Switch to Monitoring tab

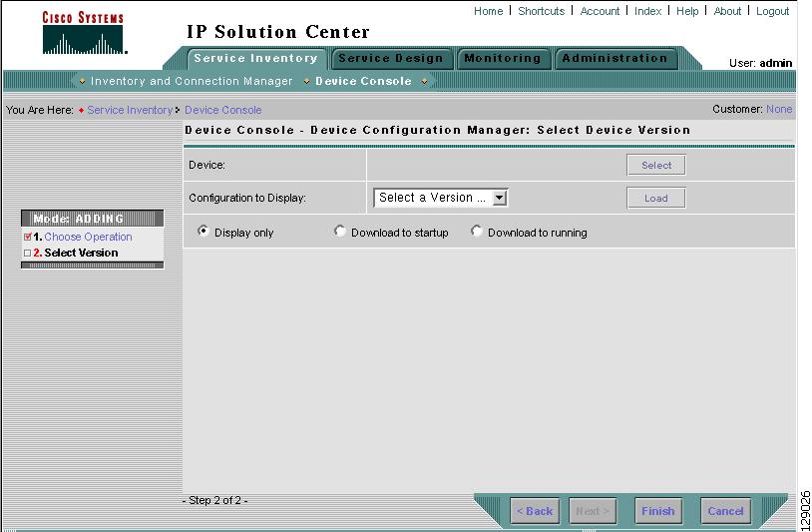[x=503, y=59]
